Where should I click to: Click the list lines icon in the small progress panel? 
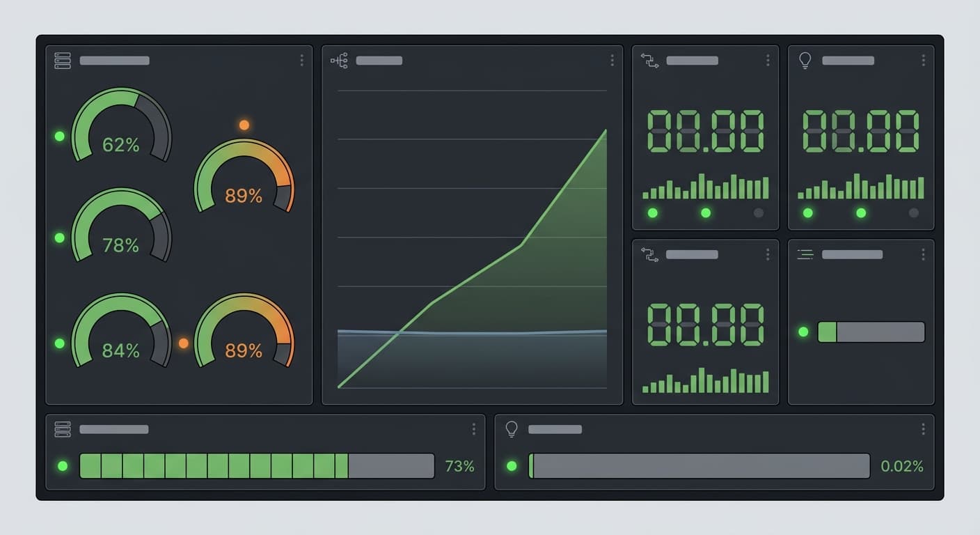[805, 255]
